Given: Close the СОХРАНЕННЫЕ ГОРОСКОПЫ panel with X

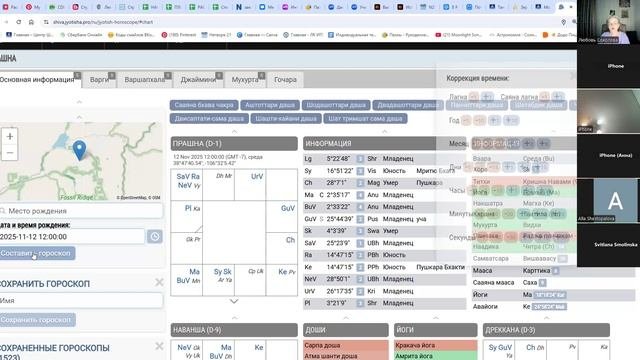Looking at the screenshot, I should 159,347.
